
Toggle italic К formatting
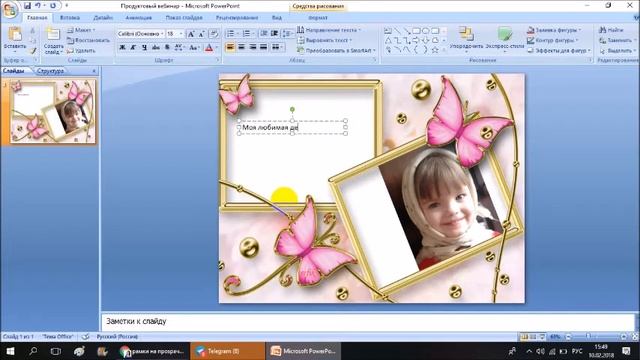tap(133, 48)
